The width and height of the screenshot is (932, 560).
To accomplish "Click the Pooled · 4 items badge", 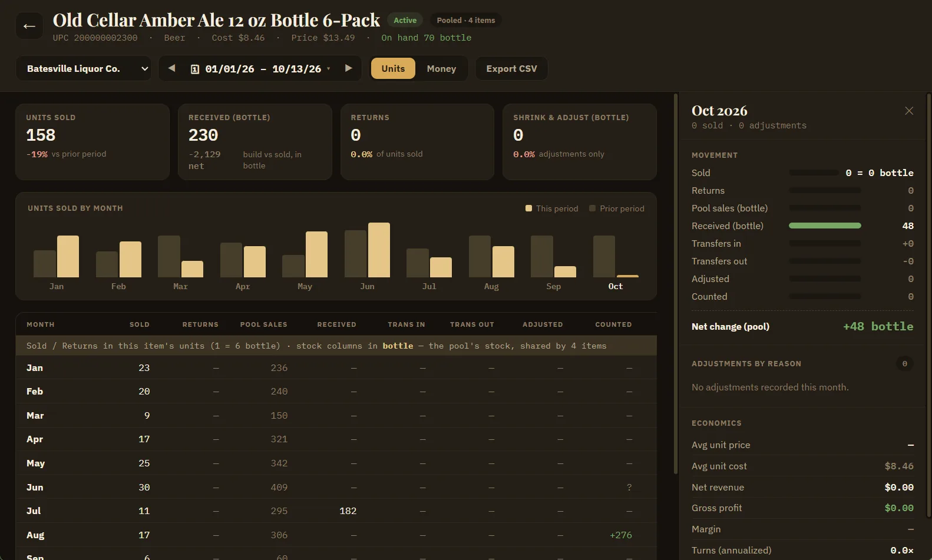I will click(465, 20).
